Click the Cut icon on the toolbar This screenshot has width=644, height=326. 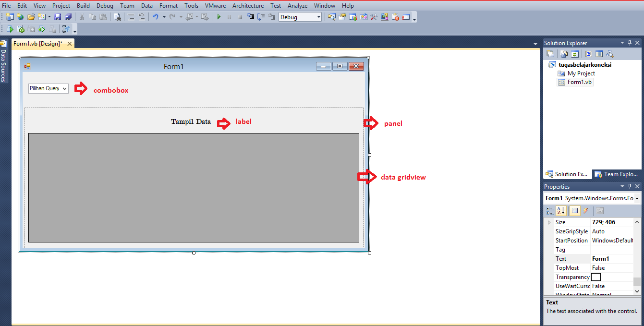[x=82, y=16]
